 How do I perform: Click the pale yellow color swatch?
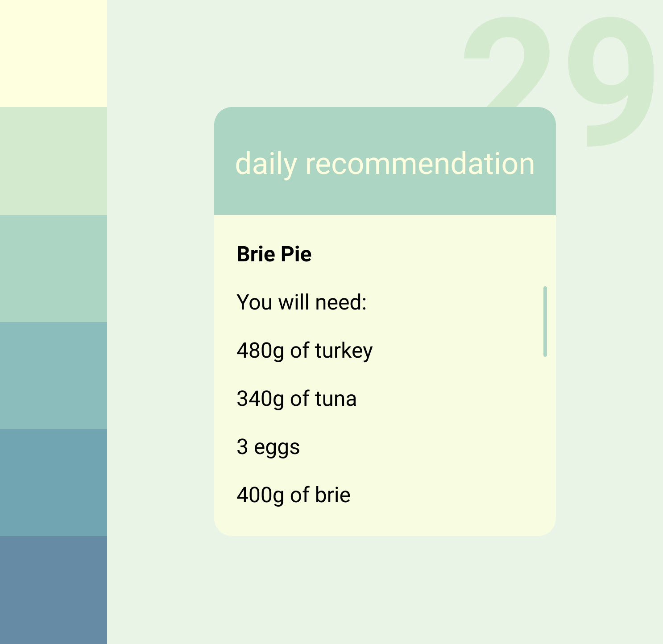54,54
